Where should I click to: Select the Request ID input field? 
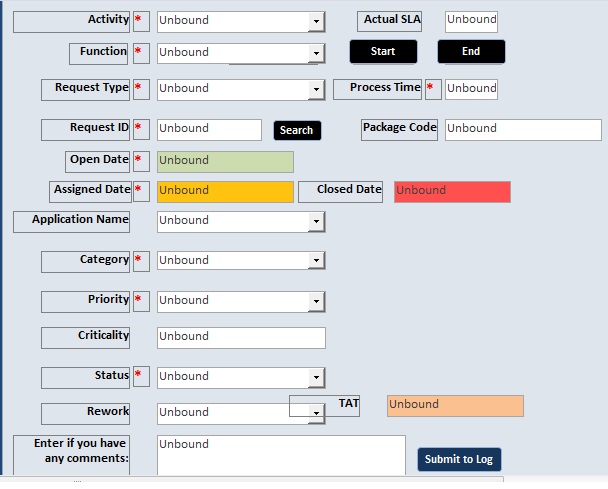pyautogui.click(x=209, y=130)
